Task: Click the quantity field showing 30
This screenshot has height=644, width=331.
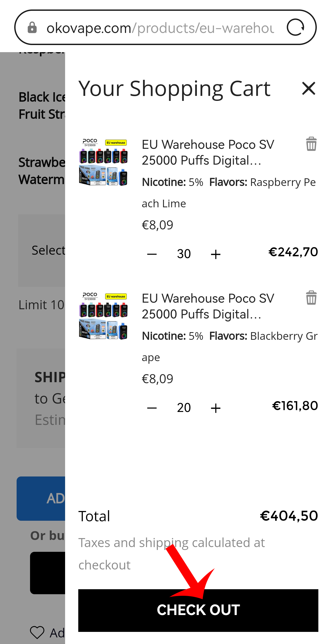Action: click(x=184, y=254)
